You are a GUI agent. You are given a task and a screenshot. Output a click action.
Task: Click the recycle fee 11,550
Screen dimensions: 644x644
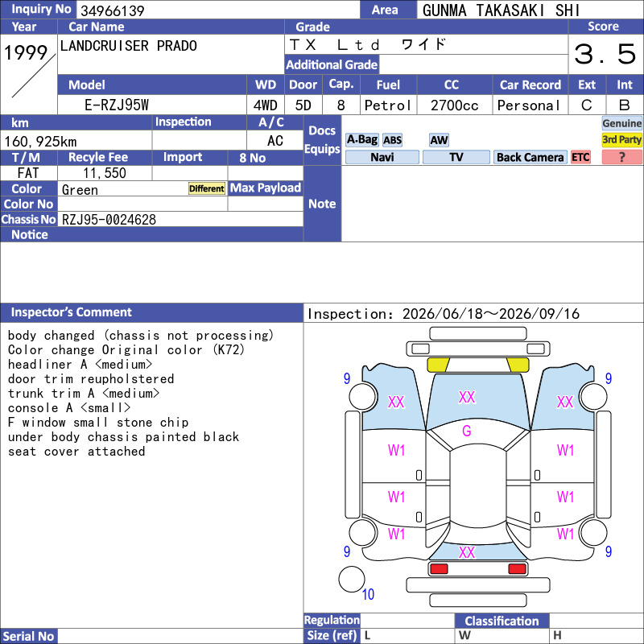click(x=105, y=173)
